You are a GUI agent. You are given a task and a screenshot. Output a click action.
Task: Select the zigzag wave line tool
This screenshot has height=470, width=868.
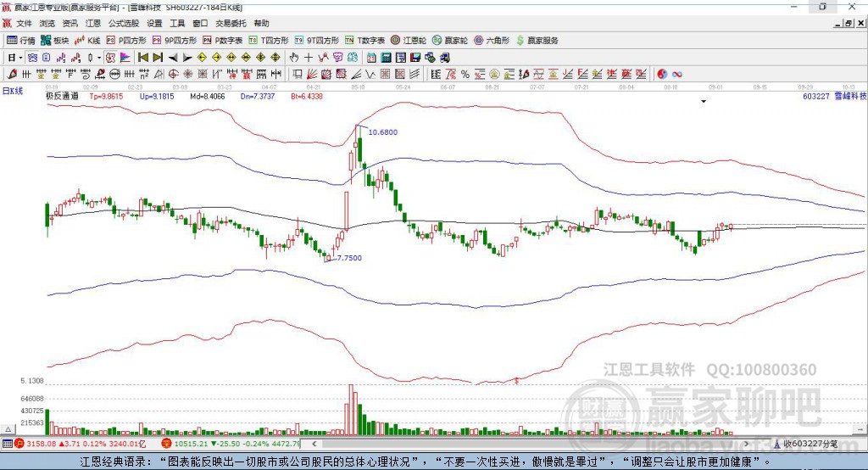point(370,74)
